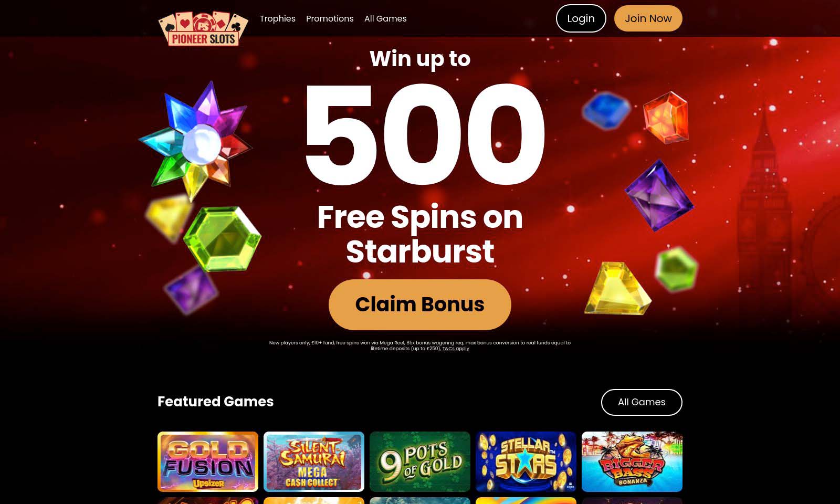Go to All Games in navigation bar

[x=385, y=18]
